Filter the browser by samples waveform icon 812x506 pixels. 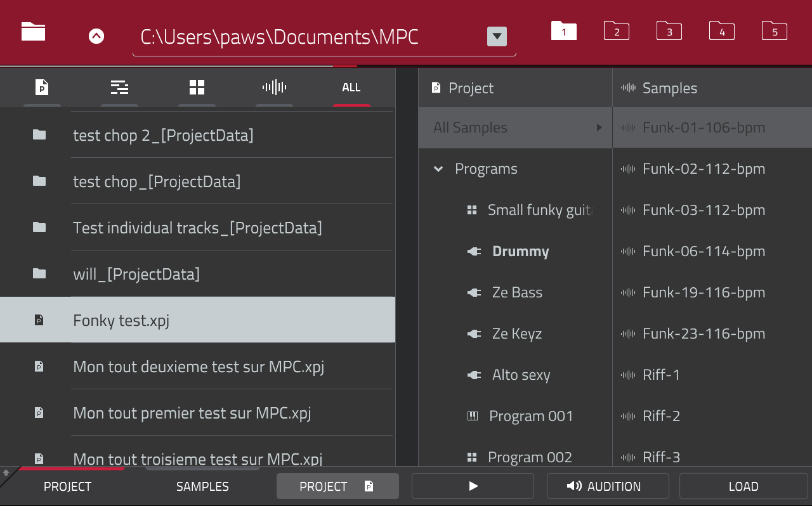274,88
